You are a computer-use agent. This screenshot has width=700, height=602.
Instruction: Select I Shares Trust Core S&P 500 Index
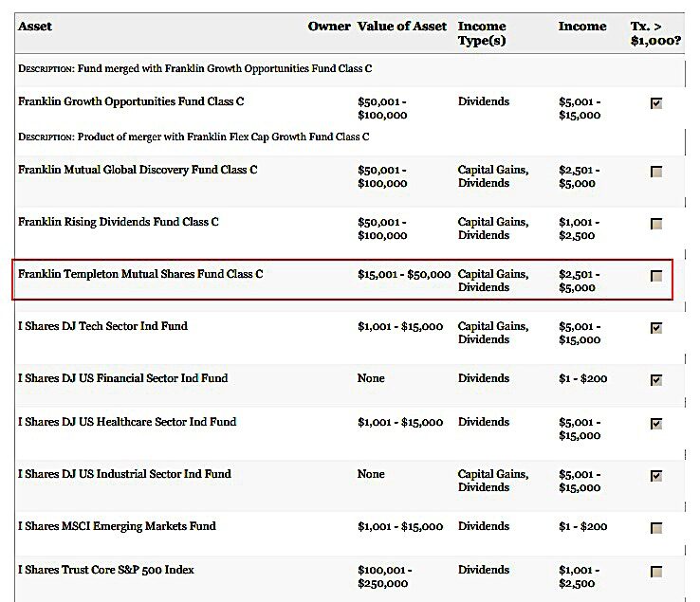tap(106, 570)
